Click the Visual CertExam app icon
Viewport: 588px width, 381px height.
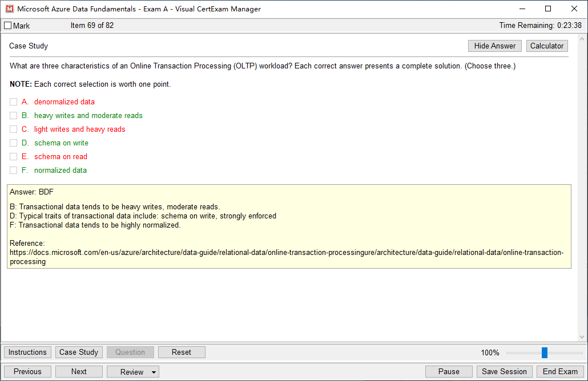click(9, 9)
